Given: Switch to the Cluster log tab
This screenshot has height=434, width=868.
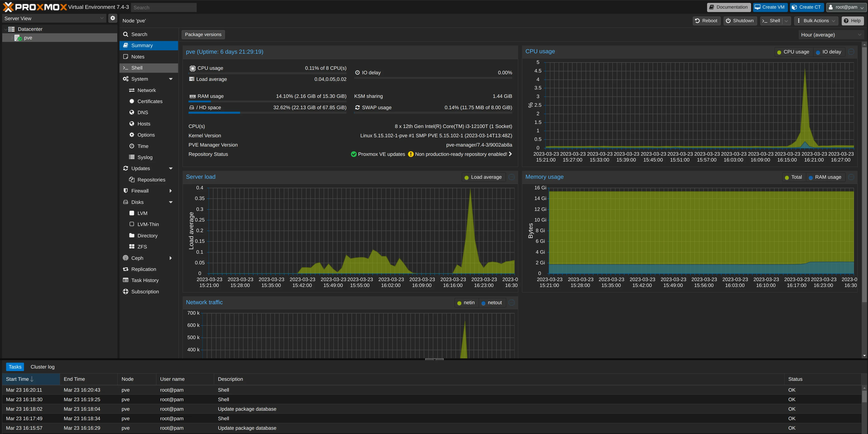Looking at the screenshot, I should (42, 366).
